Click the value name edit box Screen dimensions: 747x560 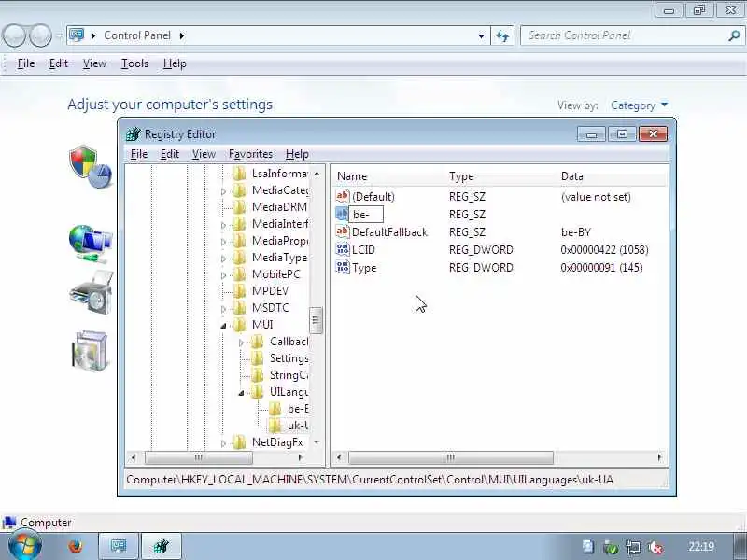366,215
